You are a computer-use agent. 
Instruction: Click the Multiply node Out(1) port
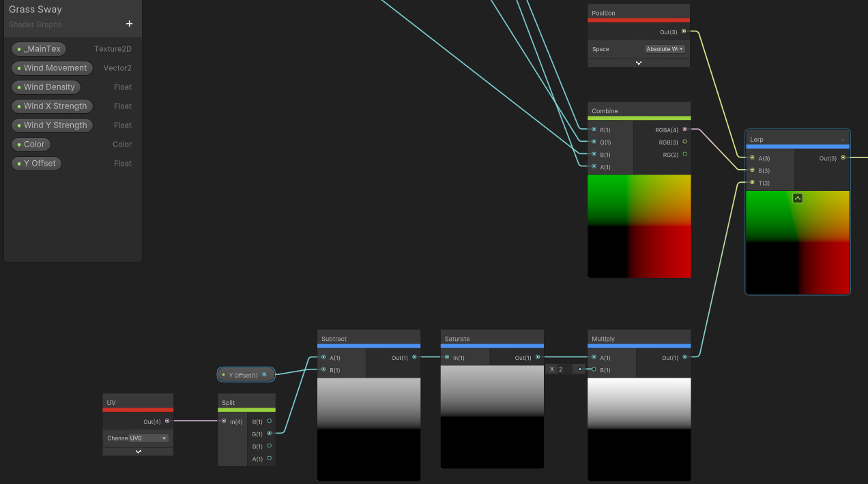pos(684,357)
